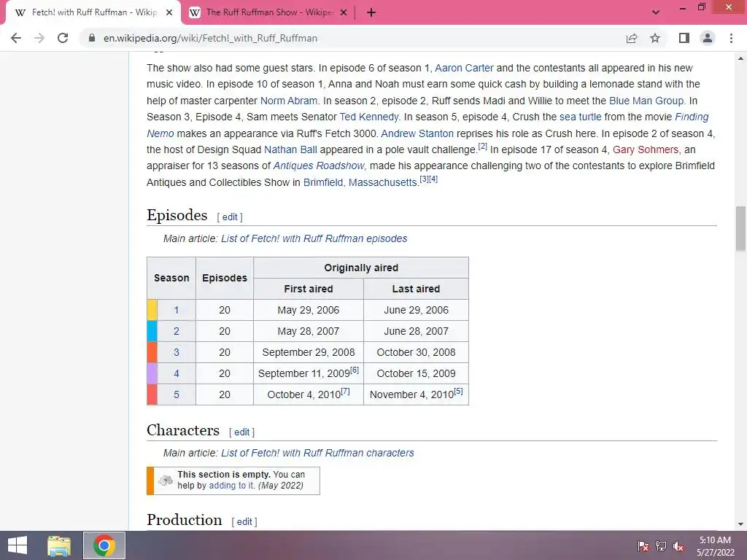Open a new browser tab

[371, 13]
